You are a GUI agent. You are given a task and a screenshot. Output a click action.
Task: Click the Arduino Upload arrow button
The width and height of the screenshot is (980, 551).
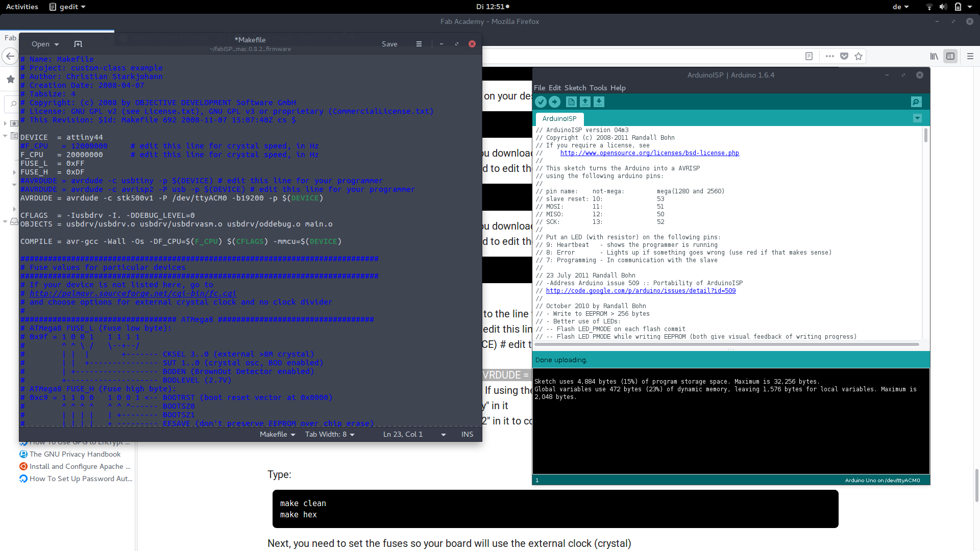tap(555, 102)
